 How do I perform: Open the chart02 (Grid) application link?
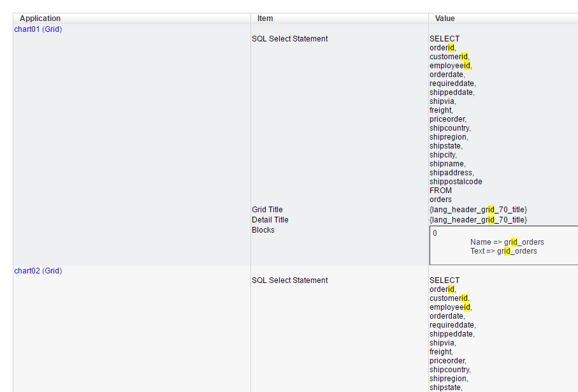(38, 271)
